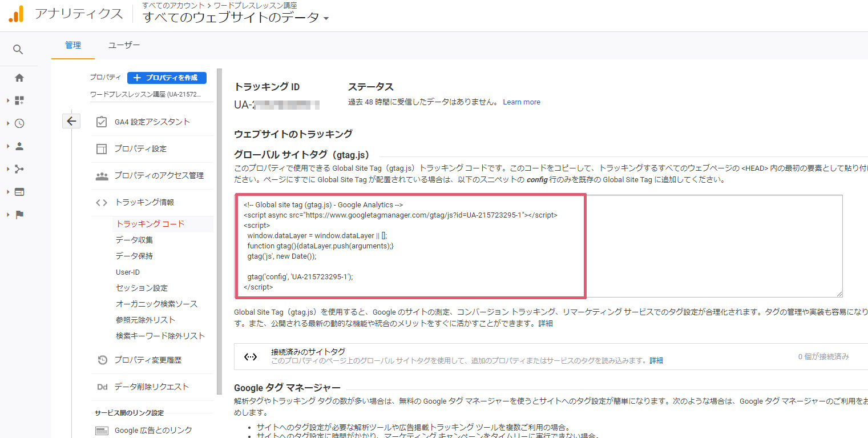Select 検索キーワード除外リスト submenu item
Viewport: 868px width, 438px height.
click(160, 336)
